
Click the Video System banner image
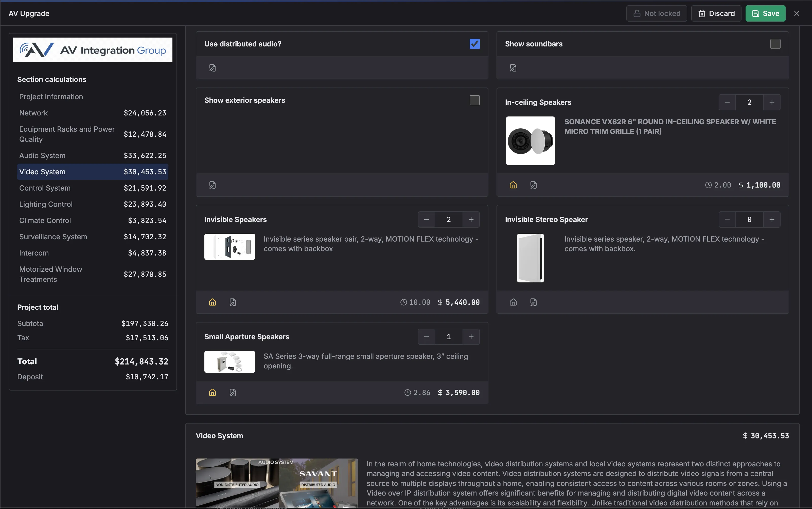pos(276,483)
